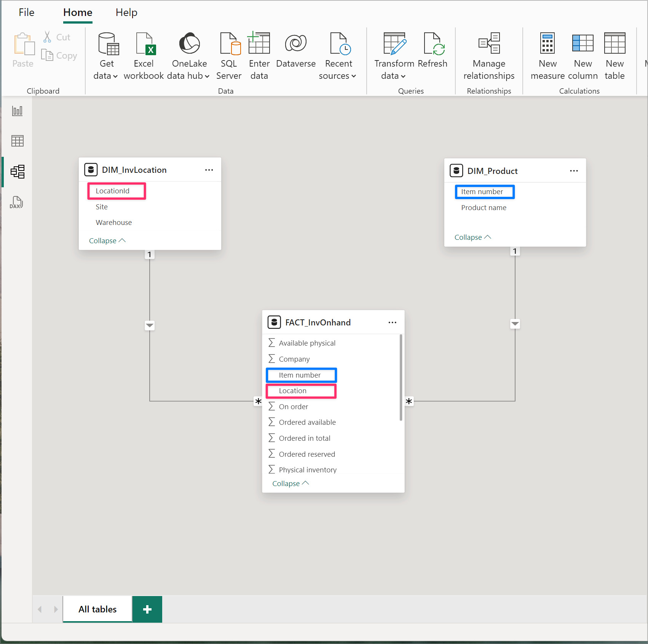Screen dimensions: 648x644
Task: Open more options for DIM_Product table
Action: coord(574,171)
